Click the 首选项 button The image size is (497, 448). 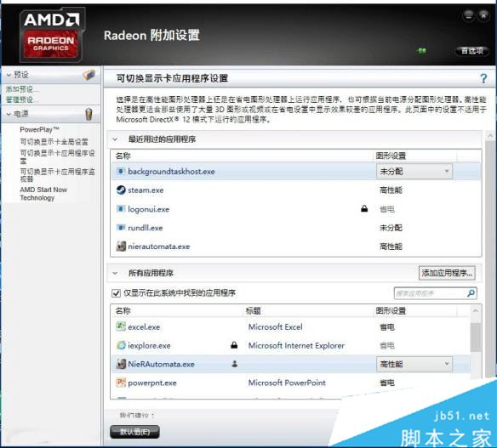pos(472,51)
